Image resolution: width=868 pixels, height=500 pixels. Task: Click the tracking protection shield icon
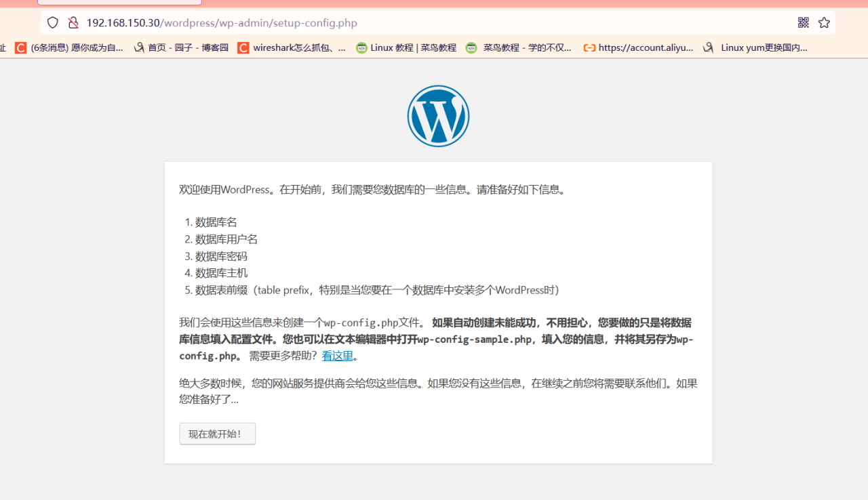tap(53, 23)
